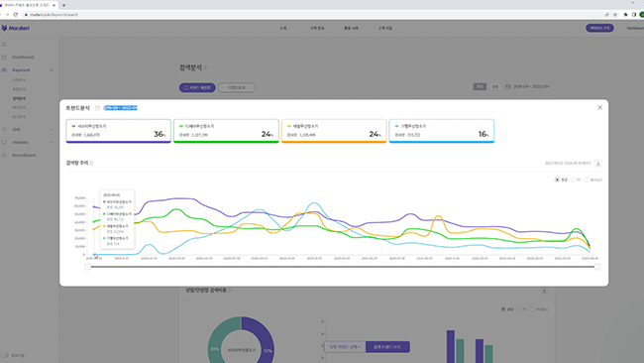The image size is (644, 363).
Task: Close the current browser tab
Action: [54, 5]
